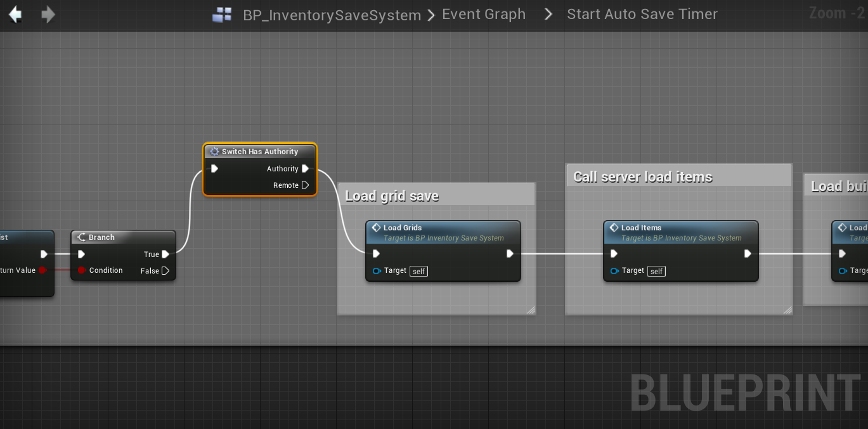Image resolution: width=868 pixels, height=429 pixels.
Task: Select the Call server load items comment
Action: point(678,177)
